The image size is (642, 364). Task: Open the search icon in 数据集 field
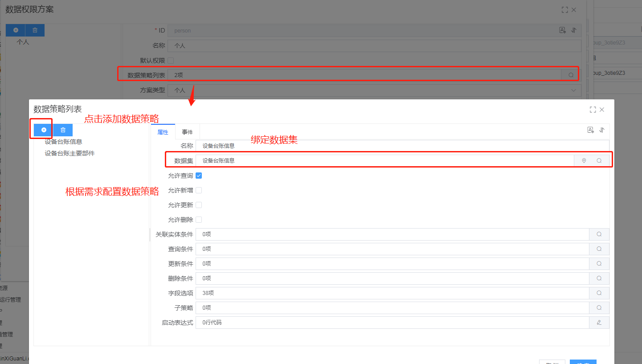[599, 160]
